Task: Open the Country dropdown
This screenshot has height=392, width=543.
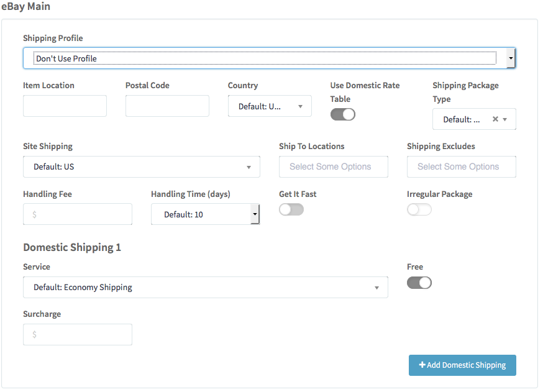Action: point(270,106)
